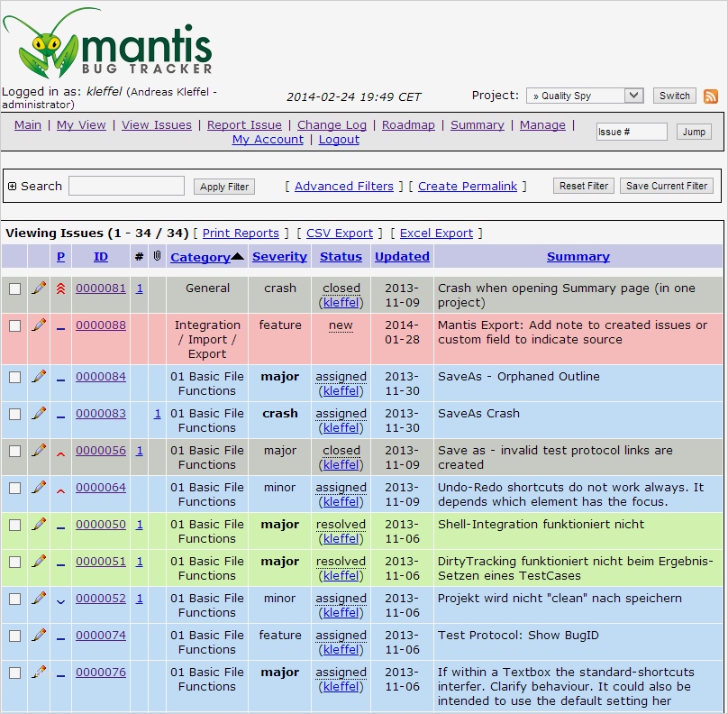Edit issue 0000076 via pencil icon
The height and width of the screenshot is (714, 728).
[x=39, y=673]
